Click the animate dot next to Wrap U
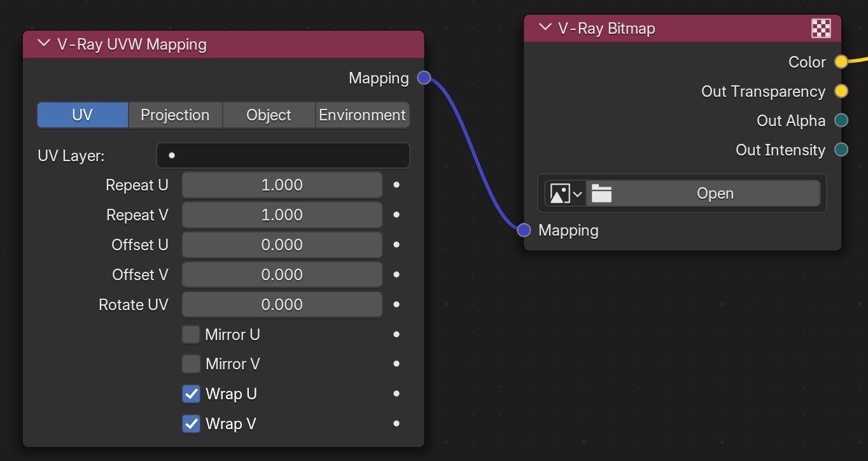 (x=396, y=394)
